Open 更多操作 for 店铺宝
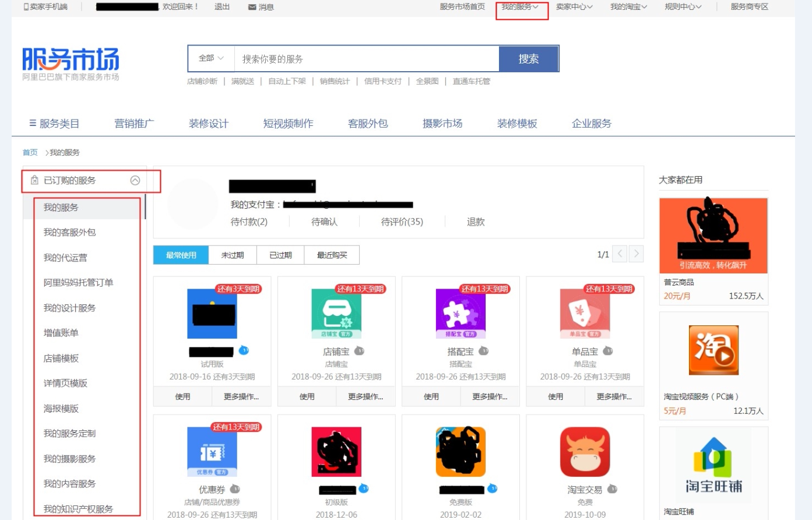This screenshot has height=520, width=812. click(365, 396)
